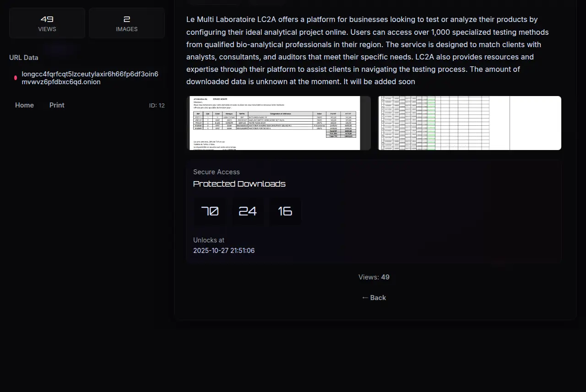Click the URL Data heading
The width and height of the screenshot is (586, 392).
point(24,58)
